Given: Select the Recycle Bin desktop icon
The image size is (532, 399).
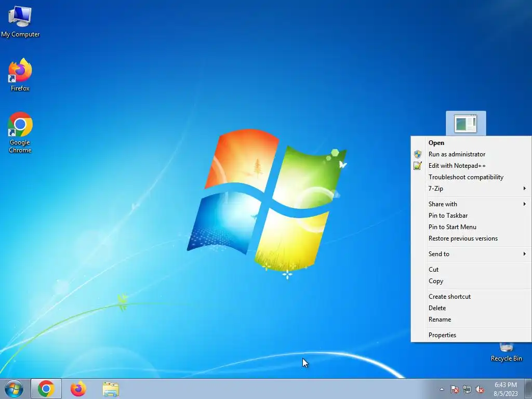Looking at the screenshot, I should [x=506, y=353].
